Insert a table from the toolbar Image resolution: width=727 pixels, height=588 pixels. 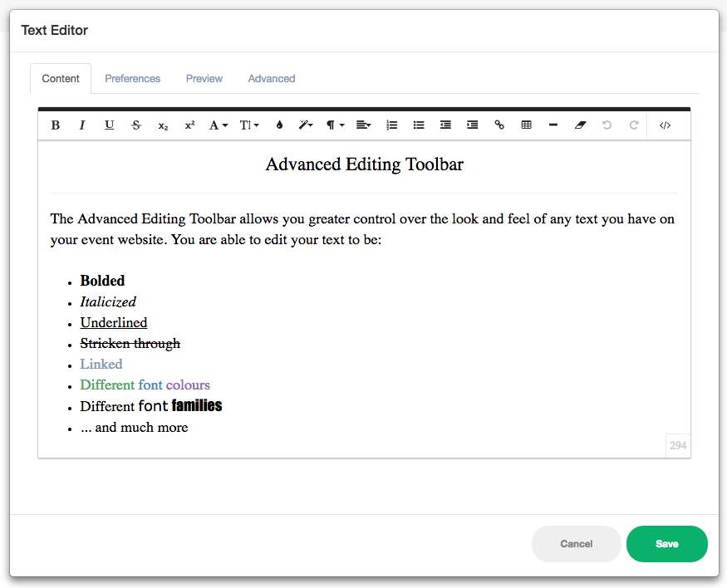coord(526,125)
